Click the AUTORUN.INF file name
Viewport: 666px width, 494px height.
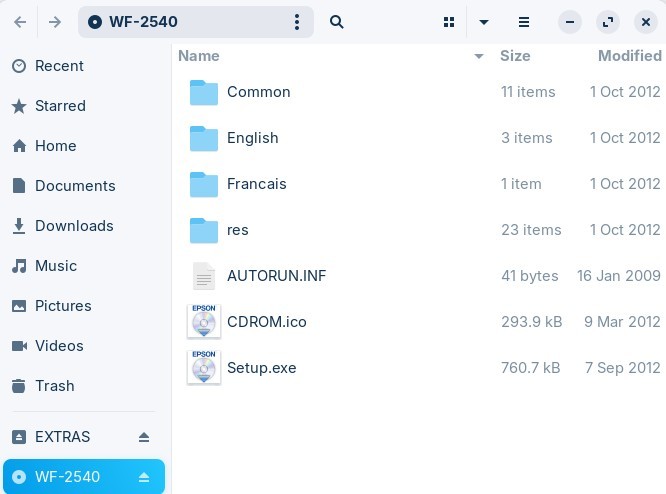point(277,276)
